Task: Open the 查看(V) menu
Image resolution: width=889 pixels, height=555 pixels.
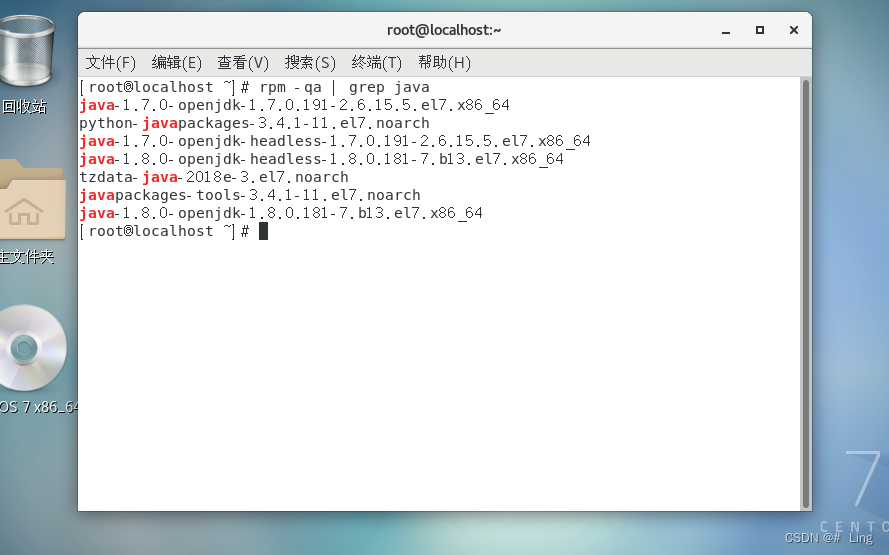Action: pyautogui.click(x=243, y=62)
